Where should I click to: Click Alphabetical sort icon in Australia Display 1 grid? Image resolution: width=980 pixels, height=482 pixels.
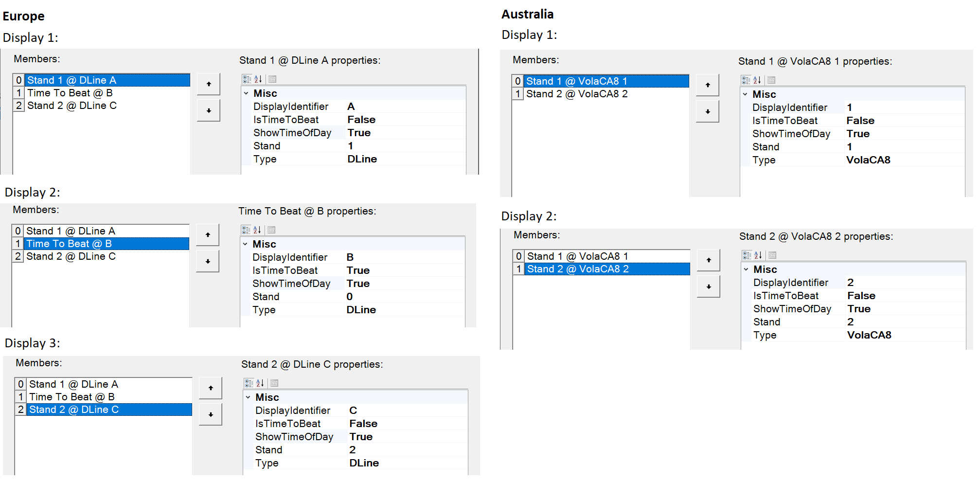[x=757, y=80]
